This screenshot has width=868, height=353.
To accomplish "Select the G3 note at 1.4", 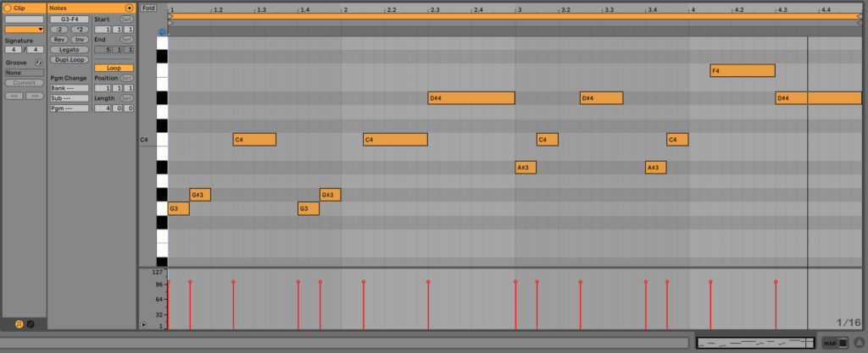I will click(x=309, y=209).
